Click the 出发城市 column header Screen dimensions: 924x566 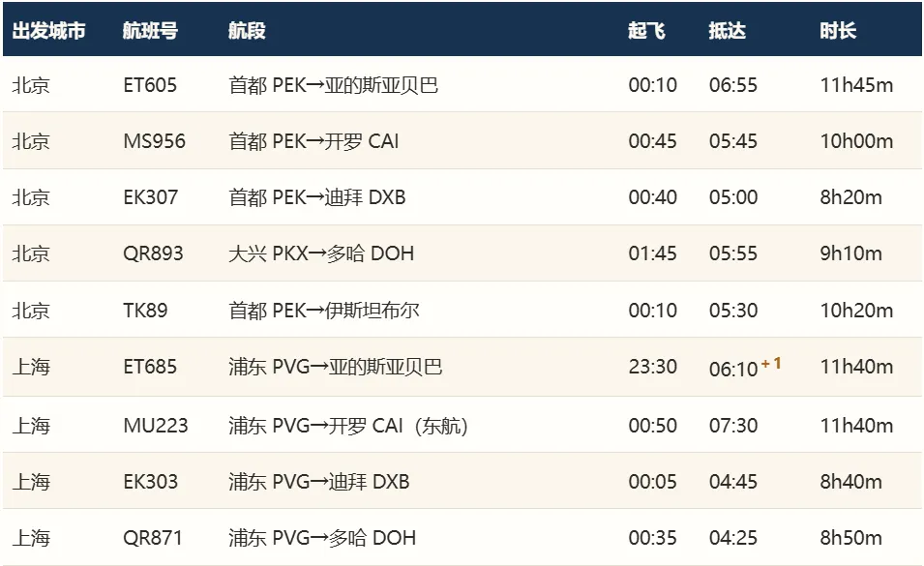[49, 30]
